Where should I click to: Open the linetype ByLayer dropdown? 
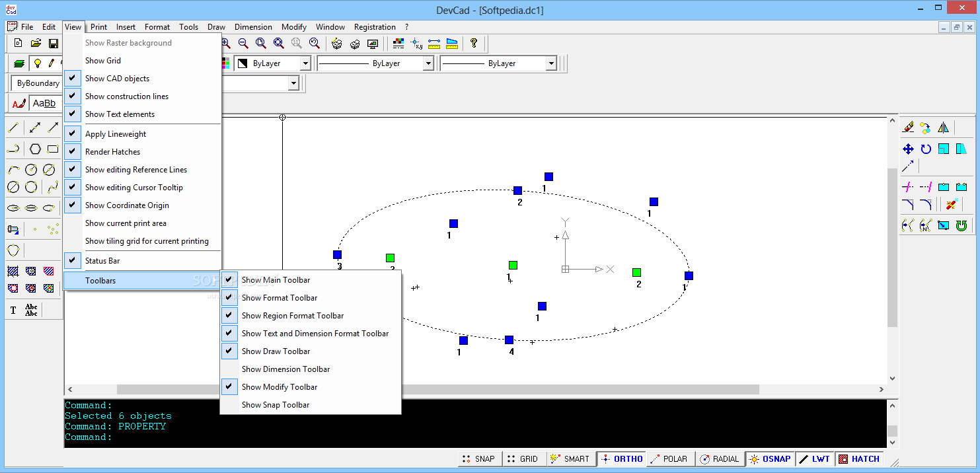pos(428,63)
